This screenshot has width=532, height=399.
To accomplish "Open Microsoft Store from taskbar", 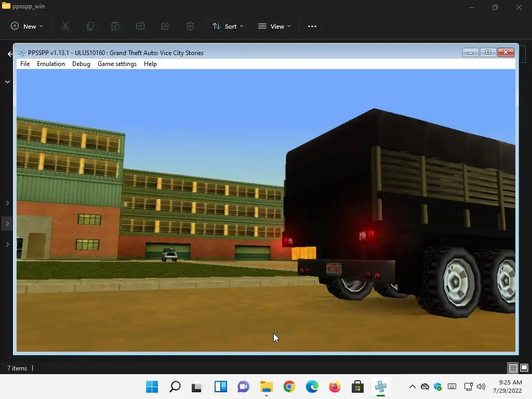I will pyautogui.click(x=357, y=387).
